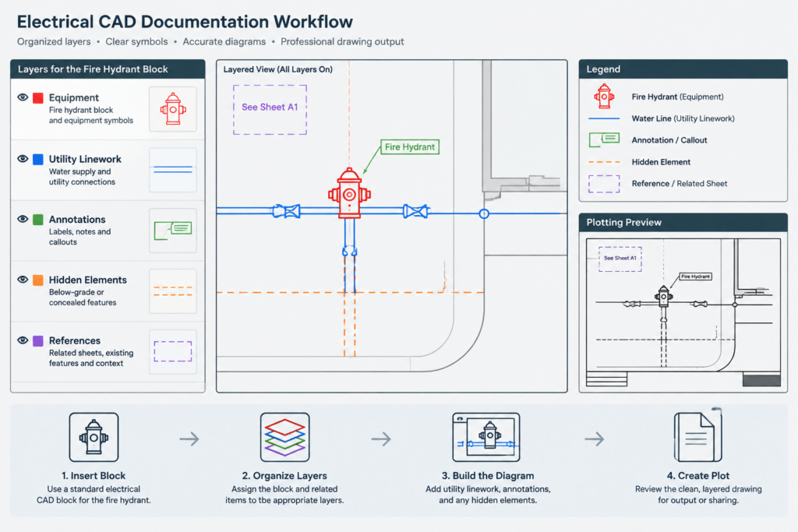Click the right blue valve on water line
798x532 pixels.
(416, 210)
